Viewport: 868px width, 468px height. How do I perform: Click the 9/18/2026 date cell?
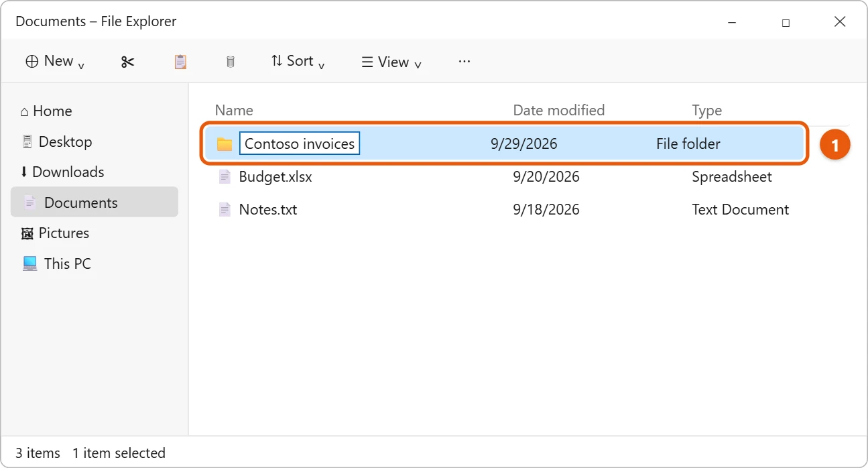[546, 210]
